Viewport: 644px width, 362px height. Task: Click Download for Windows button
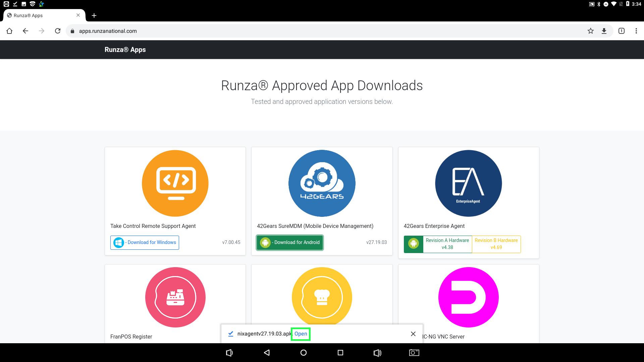[145, 242]
